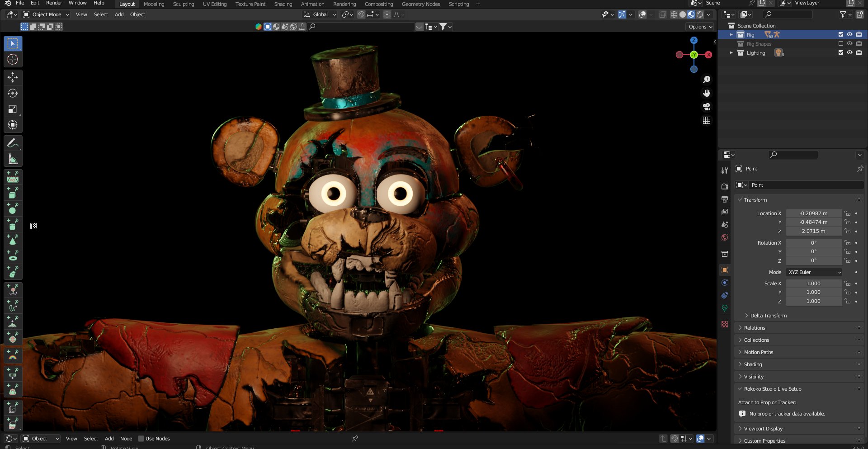The image size is (868, 449).
Task: Select the Cursor tool
Action: click(13, 59)
